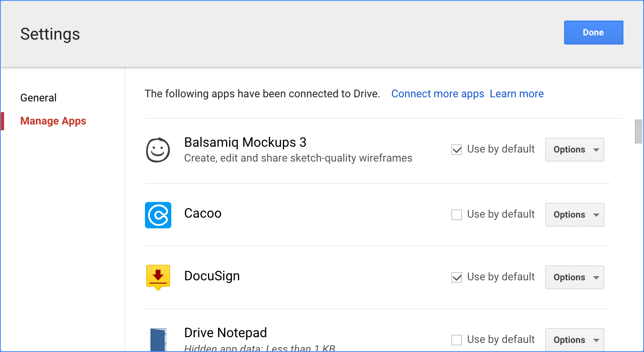Enable Use by default for Drive Notepad

[457, 340]
